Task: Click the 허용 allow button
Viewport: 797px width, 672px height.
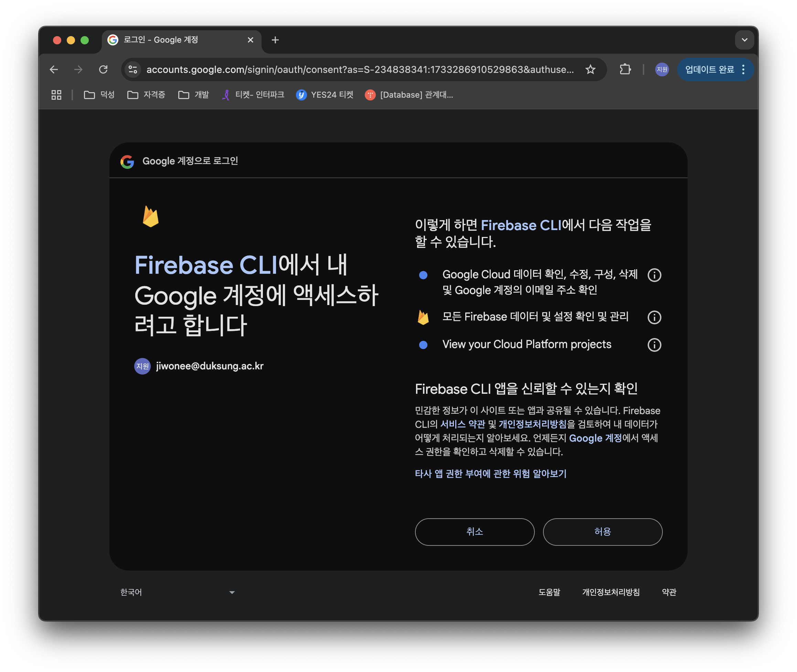Action: click(602, 532)
